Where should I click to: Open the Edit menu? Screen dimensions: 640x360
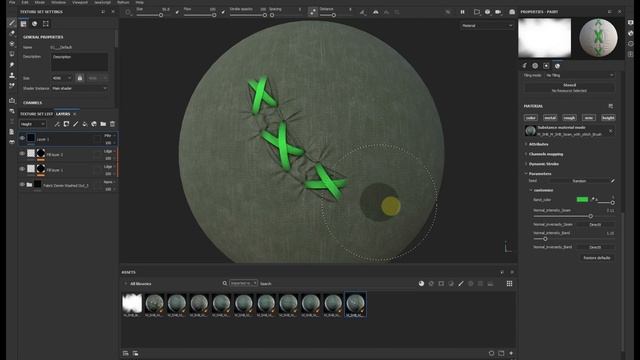point(25,2)
